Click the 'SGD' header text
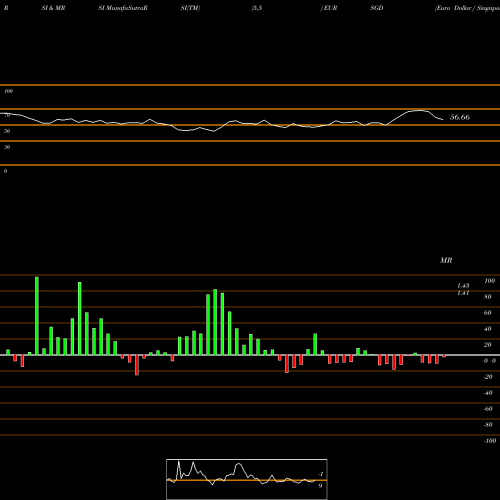 click(x=377, y=8)
